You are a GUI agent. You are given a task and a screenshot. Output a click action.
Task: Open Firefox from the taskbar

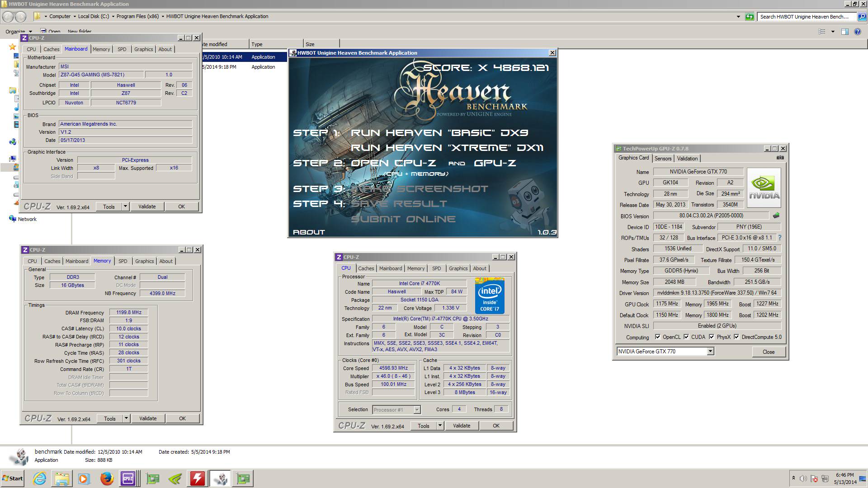pyautogui.click(x=107, y=479)
